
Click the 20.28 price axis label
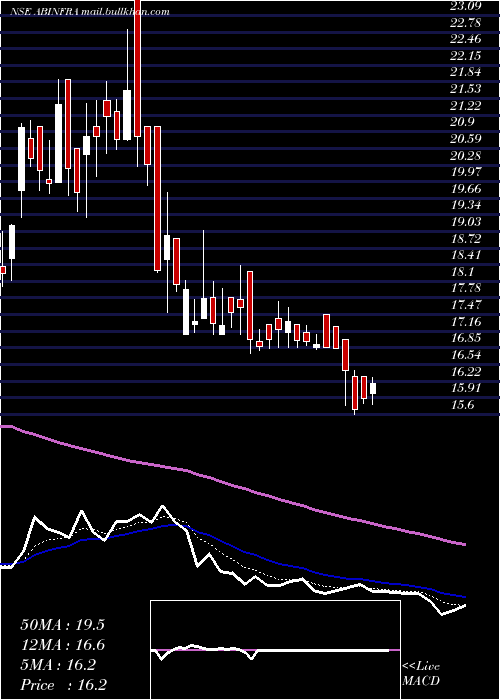click(466, 156)
